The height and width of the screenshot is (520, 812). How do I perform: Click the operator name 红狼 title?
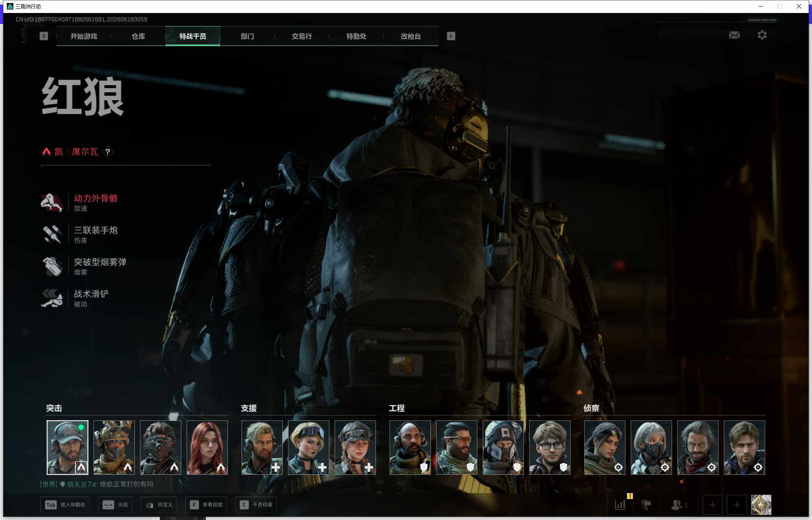(x=83, y=97)
